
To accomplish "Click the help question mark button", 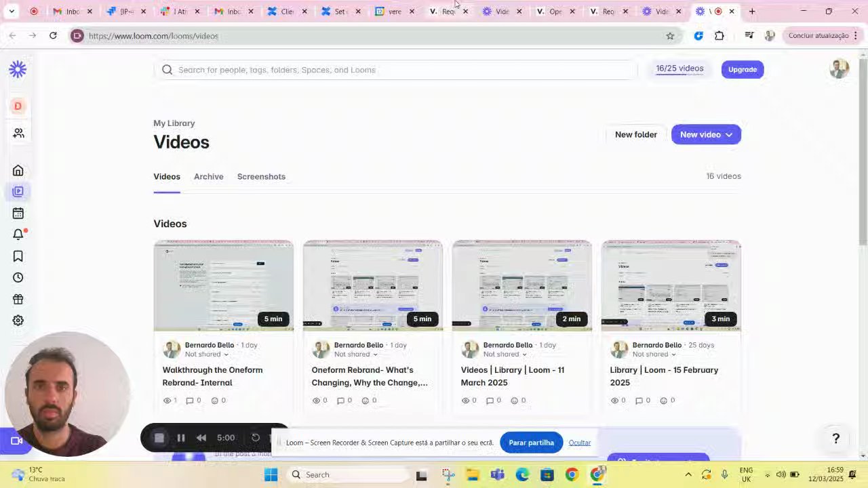I will point(836,439).
